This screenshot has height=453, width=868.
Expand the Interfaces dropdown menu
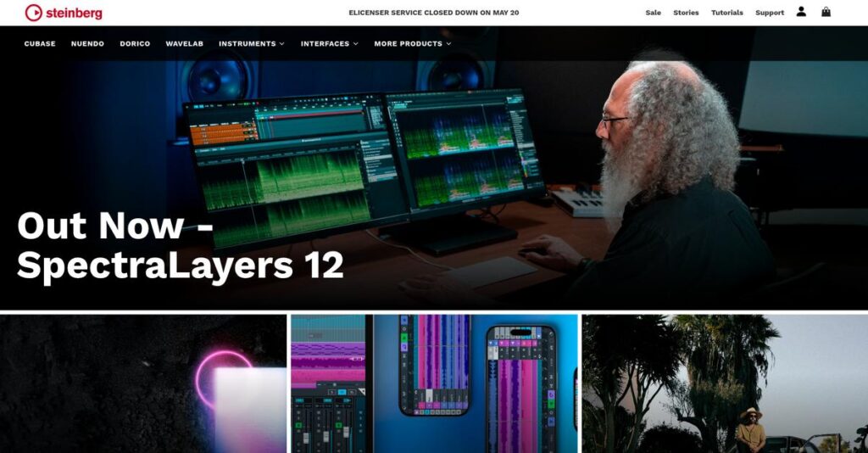tap(330, 44)
